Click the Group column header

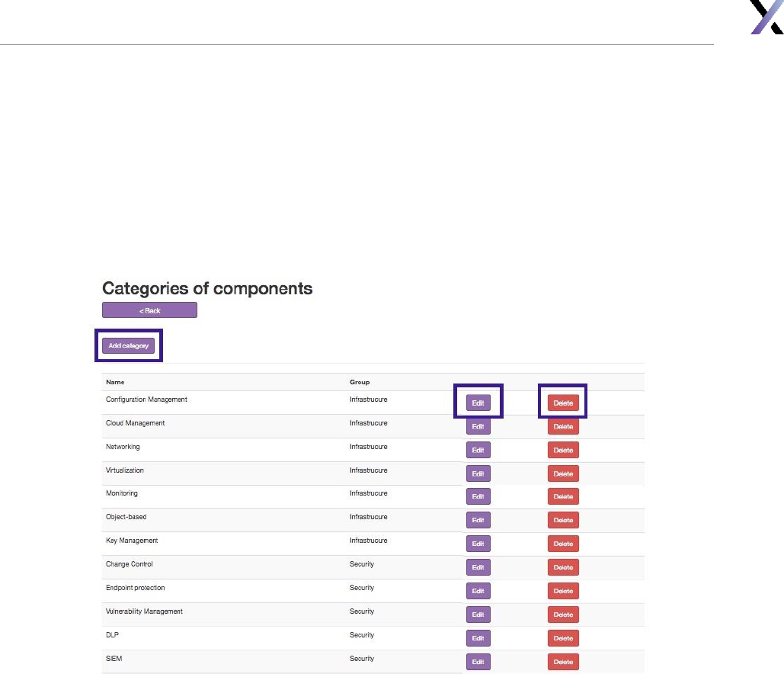click(360, 382)
